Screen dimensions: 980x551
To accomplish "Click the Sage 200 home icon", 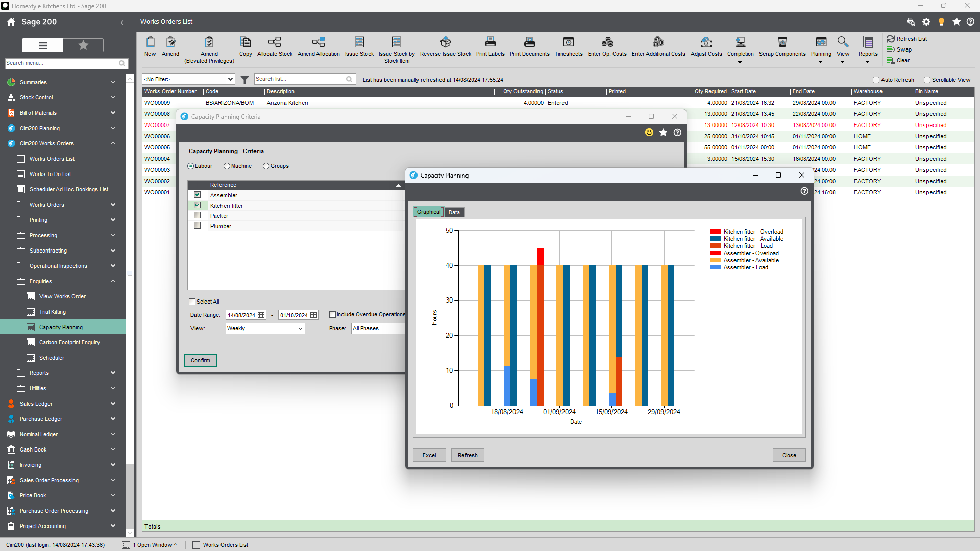I will pos(11,22).
